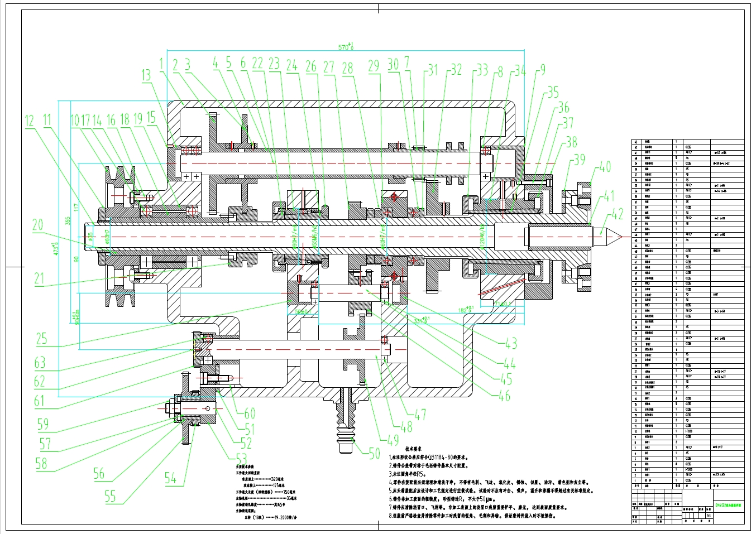Screen dimensions: 756x534
Task: Select part callout number 21
Action: coord(39,277)
